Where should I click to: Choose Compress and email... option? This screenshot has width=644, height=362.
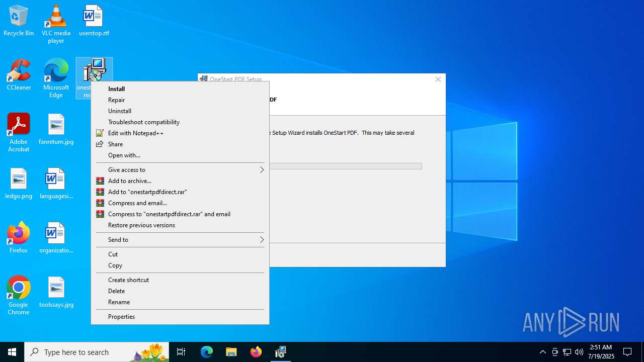pos(180,203)
